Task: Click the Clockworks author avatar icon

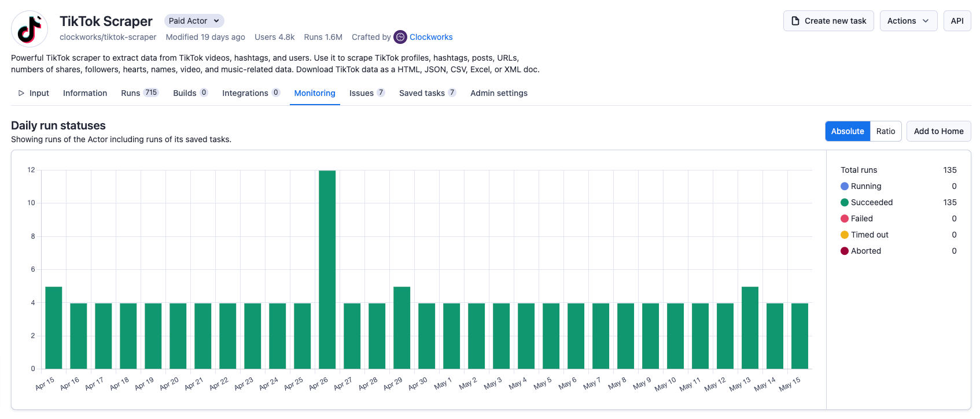Action: [x=400, y=37]
